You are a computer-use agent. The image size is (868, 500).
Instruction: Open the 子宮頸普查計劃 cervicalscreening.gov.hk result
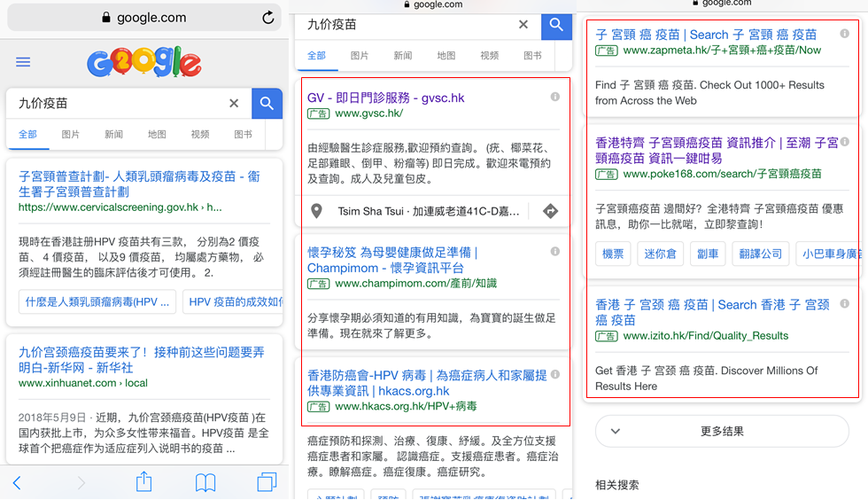click(x=140, y=184)
